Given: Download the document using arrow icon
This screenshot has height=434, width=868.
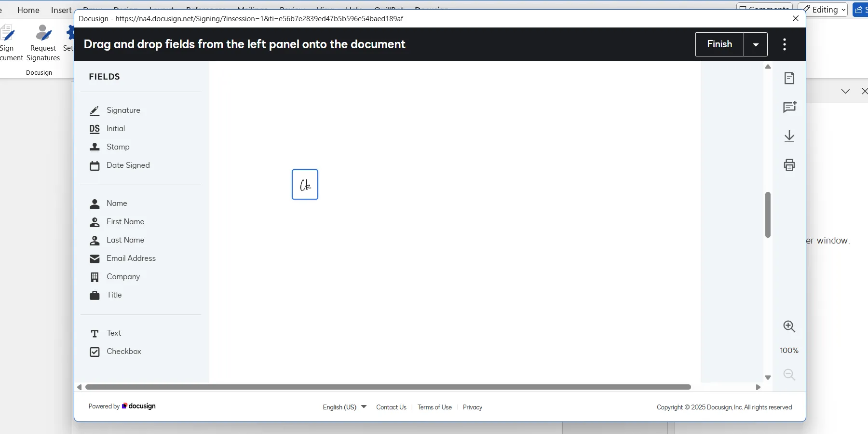Looking at the screenshot, I should click(x=789, y=136).
